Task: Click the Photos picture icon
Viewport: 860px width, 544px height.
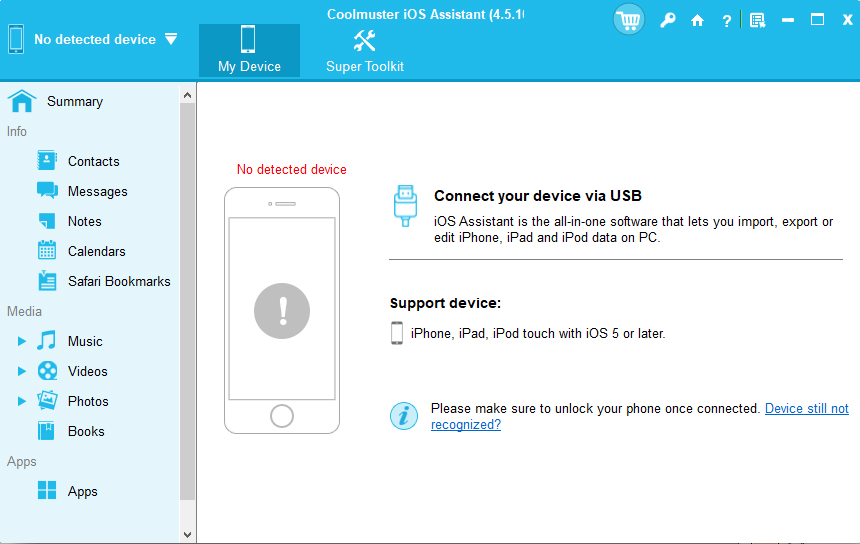Action: tap(47, 400)
